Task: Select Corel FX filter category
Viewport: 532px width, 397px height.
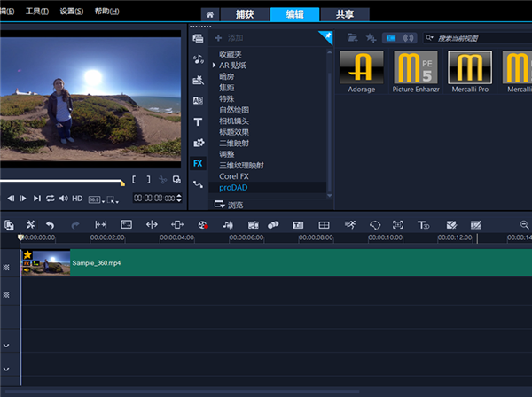Action: click(234, 176)
